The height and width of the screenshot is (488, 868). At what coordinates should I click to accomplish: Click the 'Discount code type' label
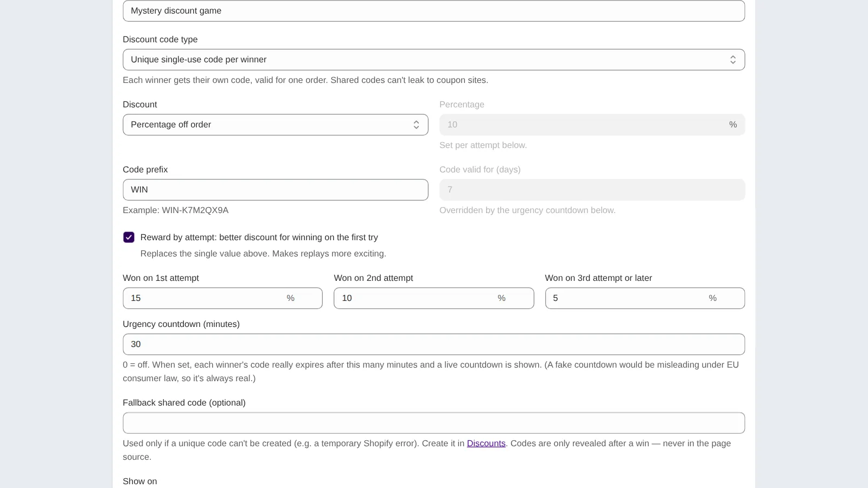[x=160, y=40]
